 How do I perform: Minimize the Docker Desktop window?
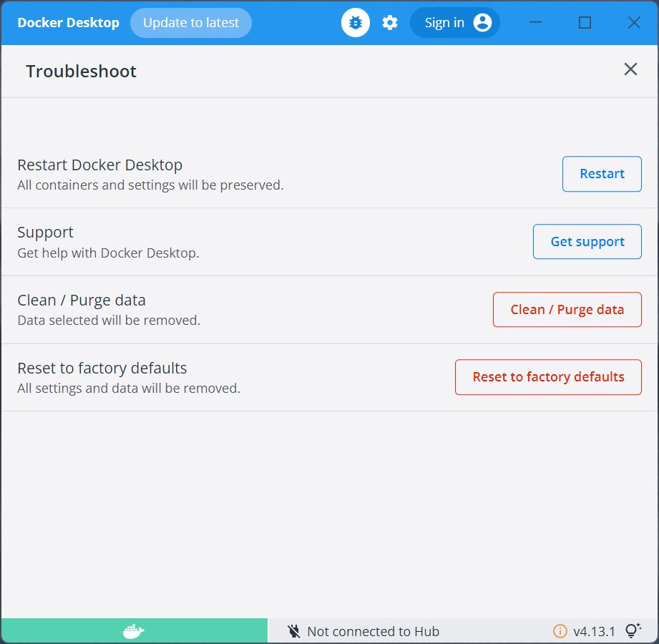click(x=535, y=23)
